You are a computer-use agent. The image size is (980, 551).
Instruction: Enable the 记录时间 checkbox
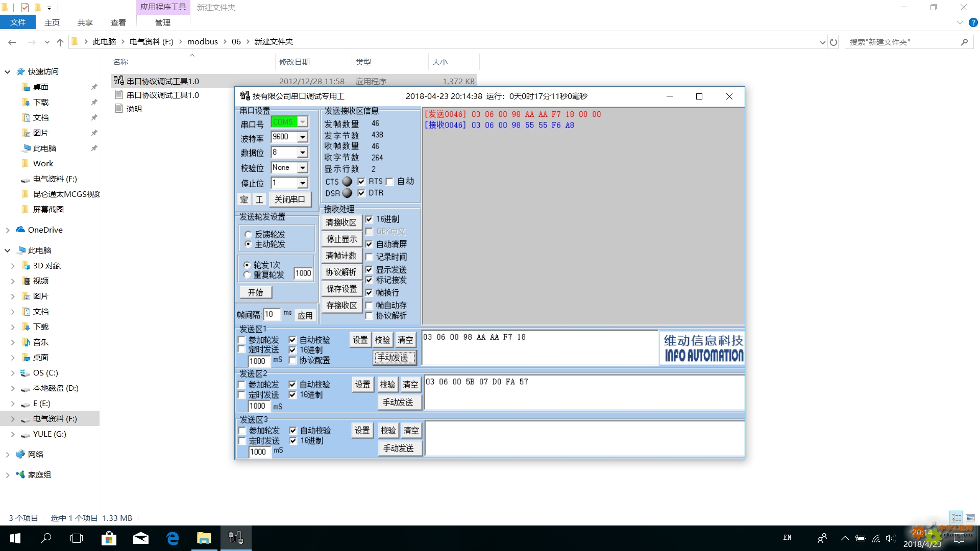tap(370, 257)
